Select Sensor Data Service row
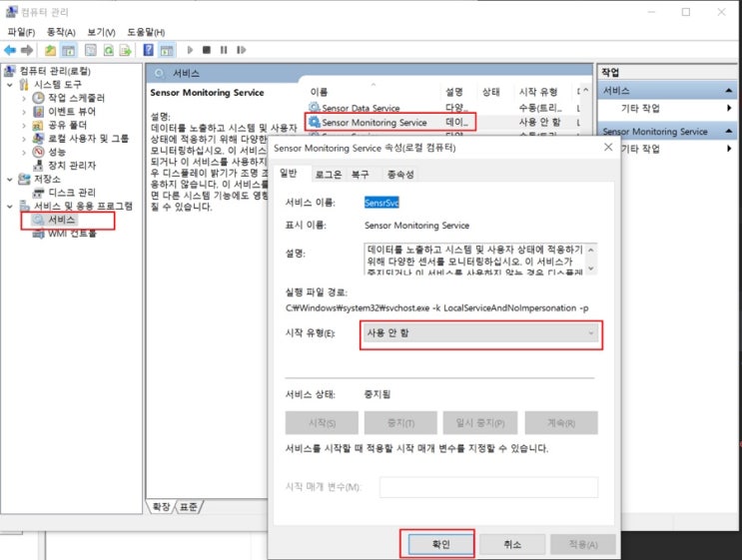This screenshot has height=560, width=742. tap(361, 109)
